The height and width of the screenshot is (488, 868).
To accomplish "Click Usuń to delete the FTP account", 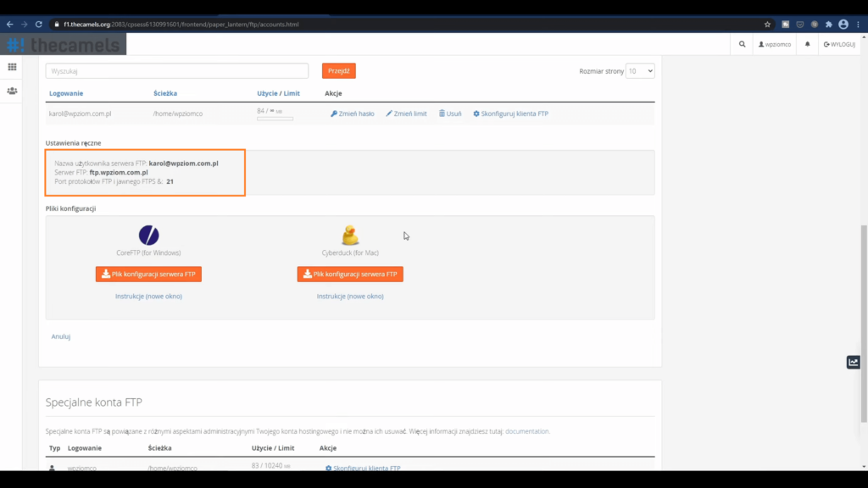I will [x=450, y=114].
